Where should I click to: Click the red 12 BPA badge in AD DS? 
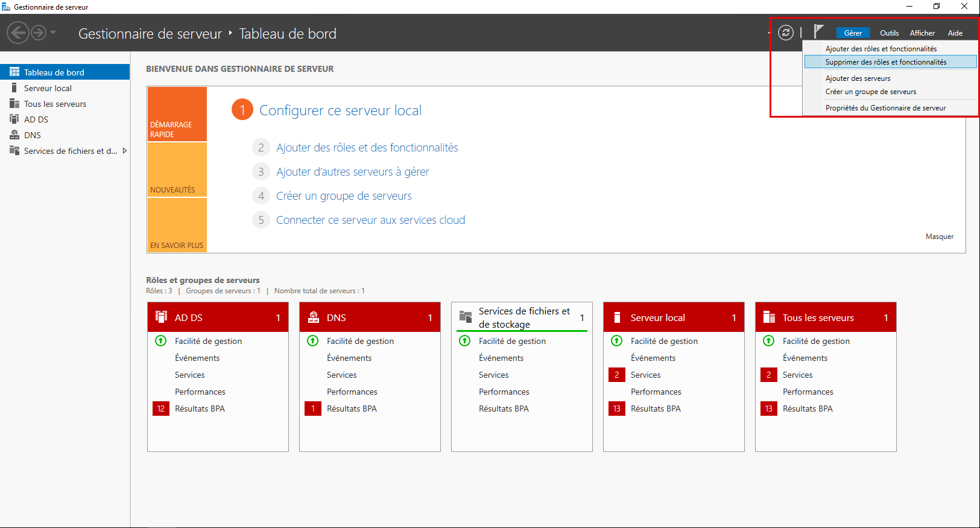pyautogui.click(x=161, y=409)
